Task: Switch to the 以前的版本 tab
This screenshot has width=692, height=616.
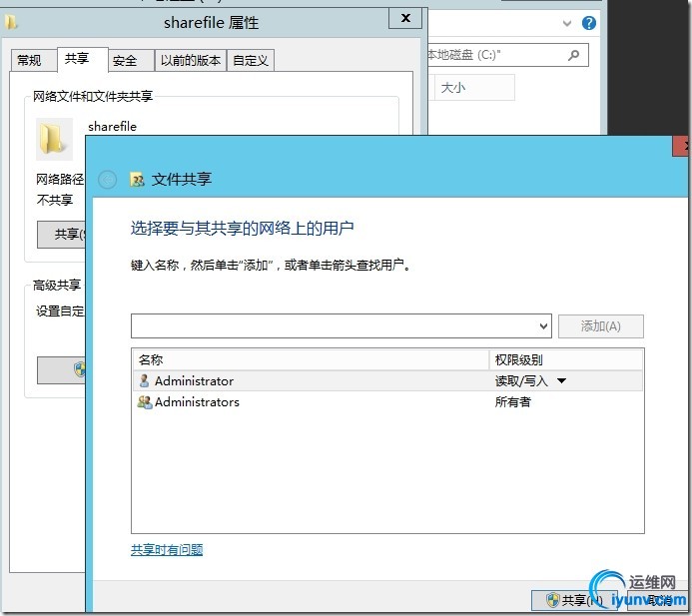Action: tap(190, 61)
